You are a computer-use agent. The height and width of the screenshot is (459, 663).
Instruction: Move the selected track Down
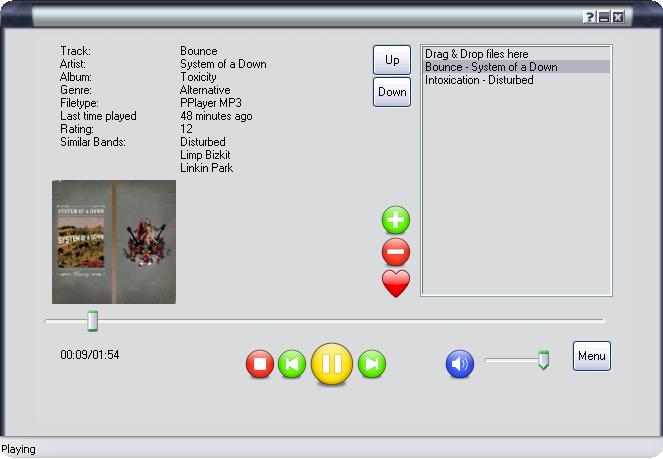[x=392, y=92]
